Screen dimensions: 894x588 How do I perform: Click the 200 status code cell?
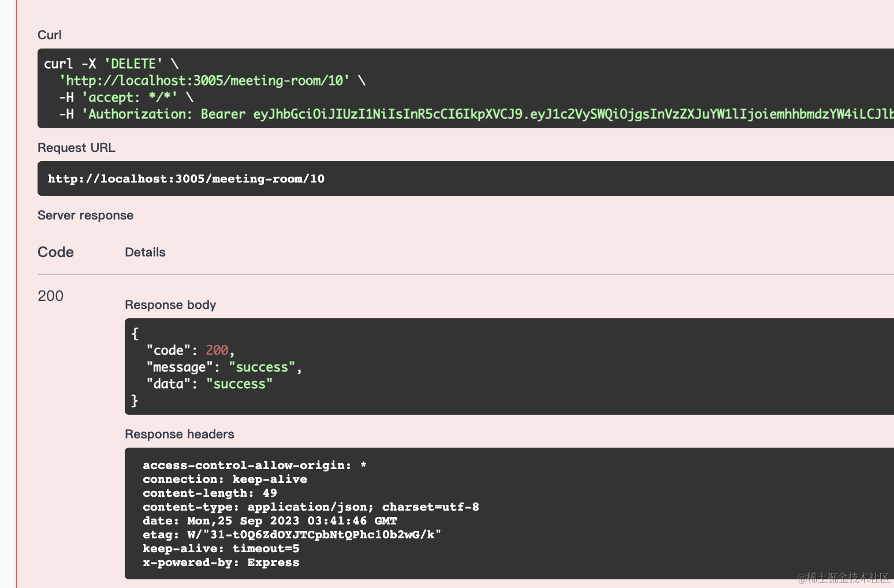(50, 296)
